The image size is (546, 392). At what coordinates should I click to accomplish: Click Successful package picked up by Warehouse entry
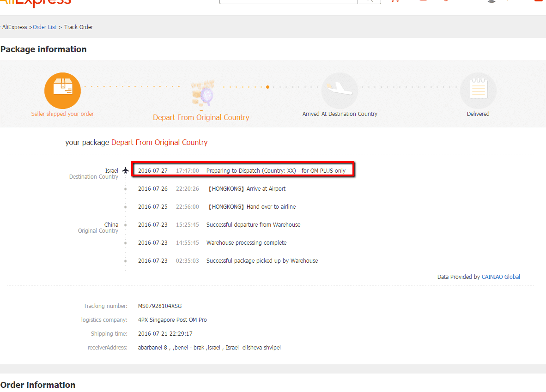[x=228, y=261]
